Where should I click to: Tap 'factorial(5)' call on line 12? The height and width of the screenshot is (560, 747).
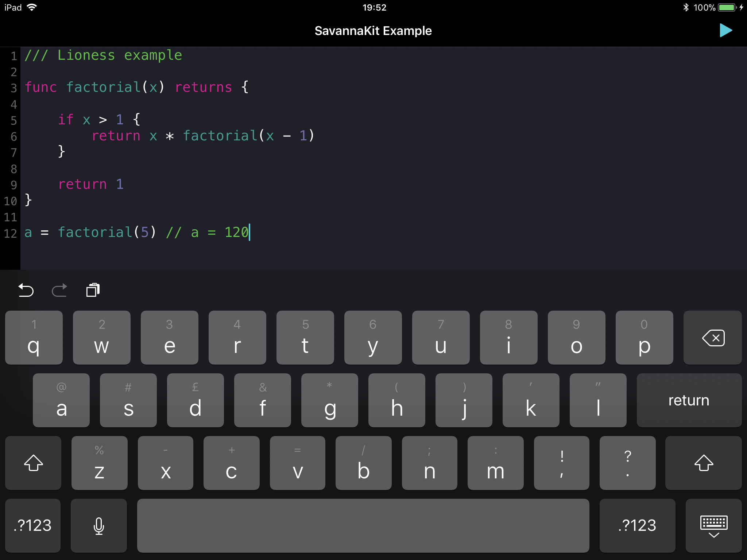click(107, 232)
